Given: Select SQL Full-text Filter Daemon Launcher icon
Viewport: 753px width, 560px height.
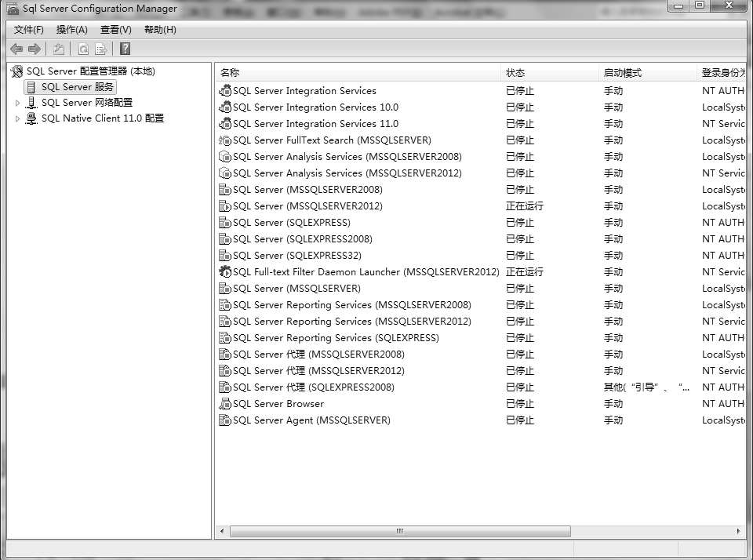Looking at the screenshot, I should tap(225, 272).
